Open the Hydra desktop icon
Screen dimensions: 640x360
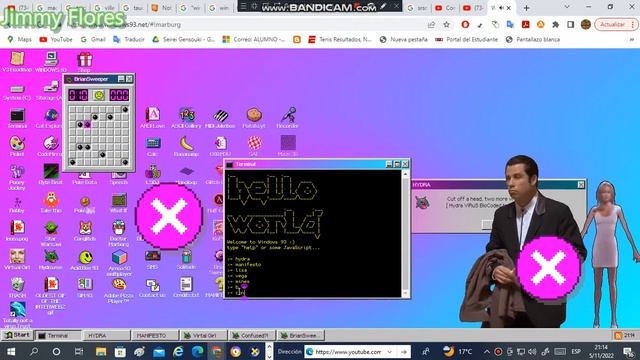coord(51,260)
